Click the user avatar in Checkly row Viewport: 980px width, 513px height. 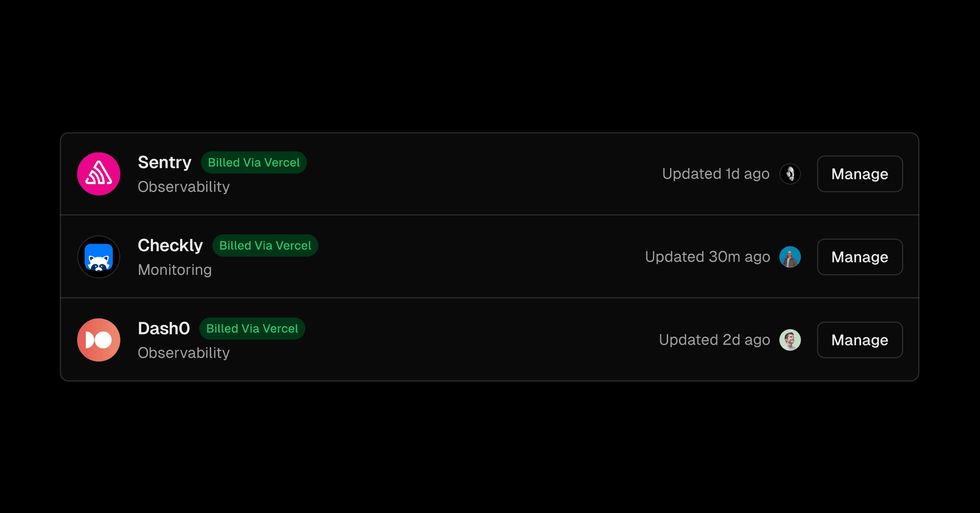[790, 257]
